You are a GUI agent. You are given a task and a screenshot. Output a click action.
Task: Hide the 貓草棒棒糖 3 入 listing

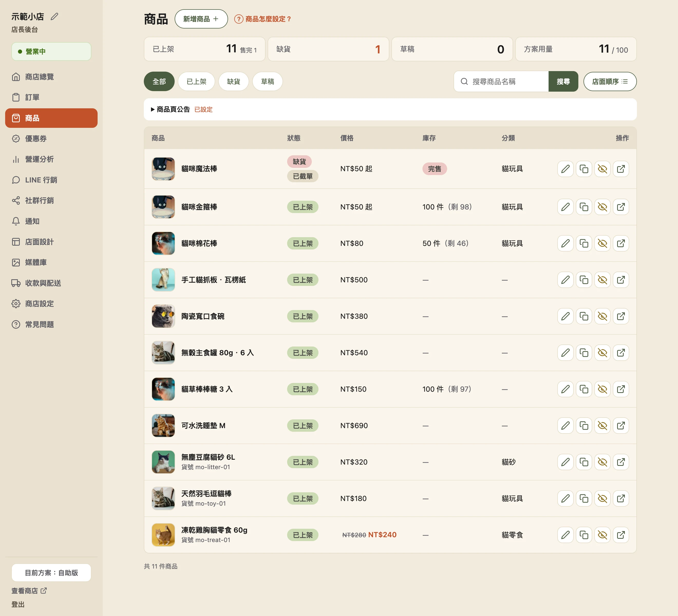(x=602, y=389)
